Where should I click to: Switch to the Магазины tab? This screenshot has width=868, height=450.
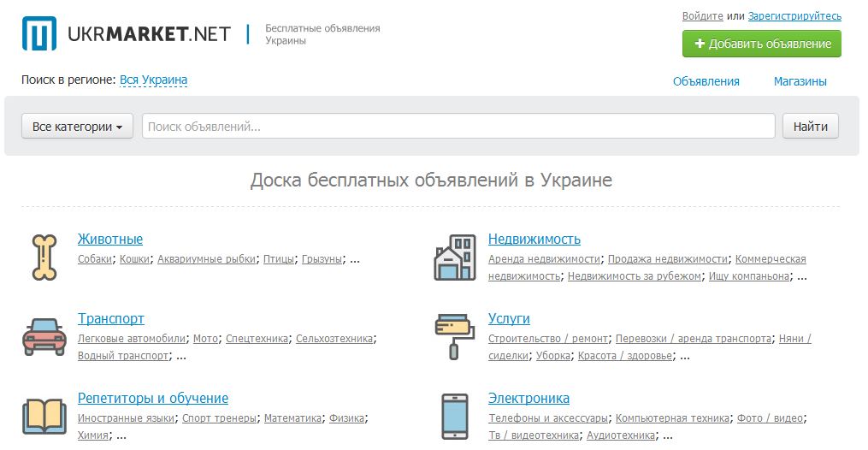[800, 82]
